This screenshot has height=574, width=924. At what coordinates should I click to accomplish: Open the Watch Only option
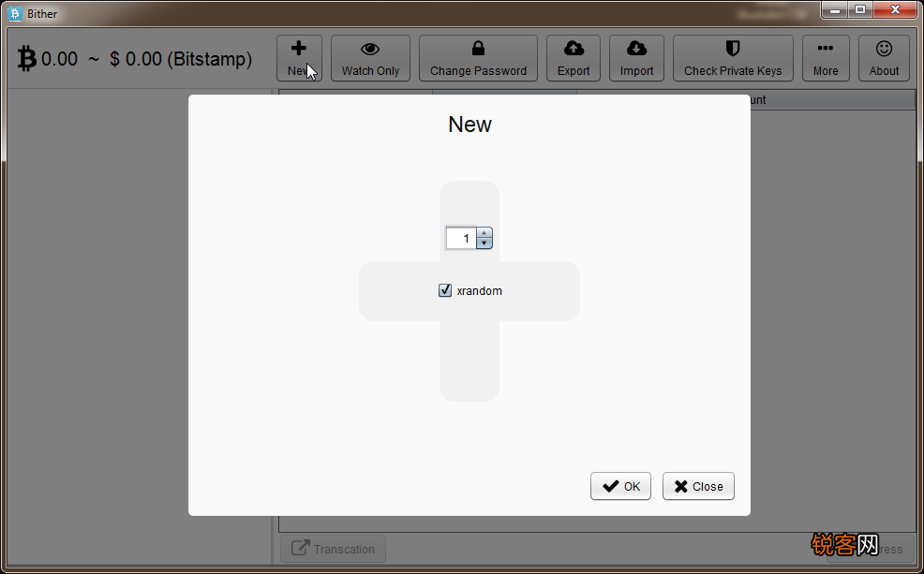click(370, 58)
